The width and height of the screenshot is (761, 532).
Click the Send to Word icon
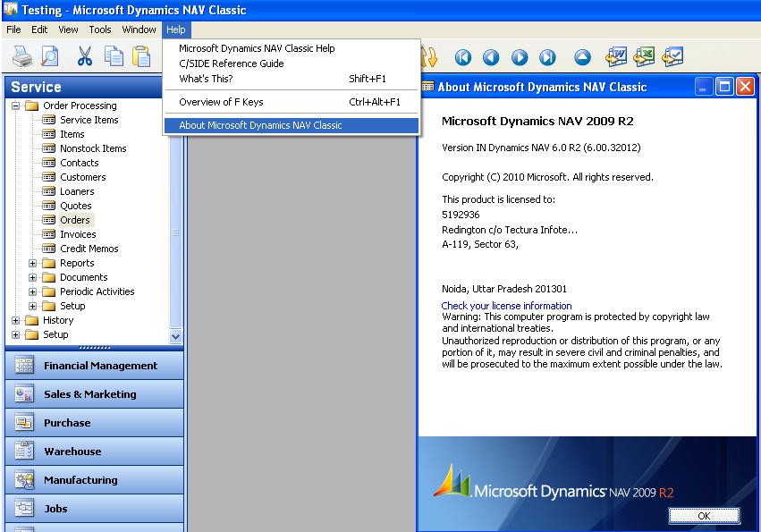click(x=616, y=57)
